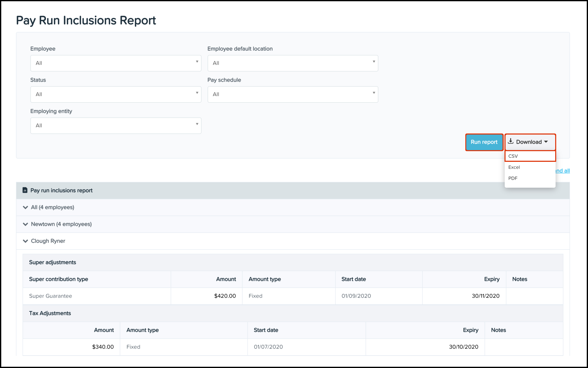Click the Download button caret arrow
The height and width of the screenshot is (368, 588).
(546, 142)
